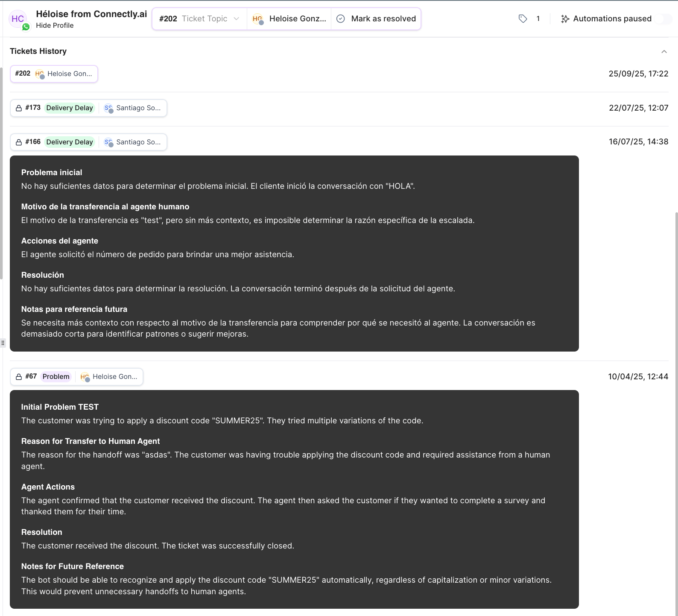
Task: Click the left panel vertical scrollbar
Action: 2,173
